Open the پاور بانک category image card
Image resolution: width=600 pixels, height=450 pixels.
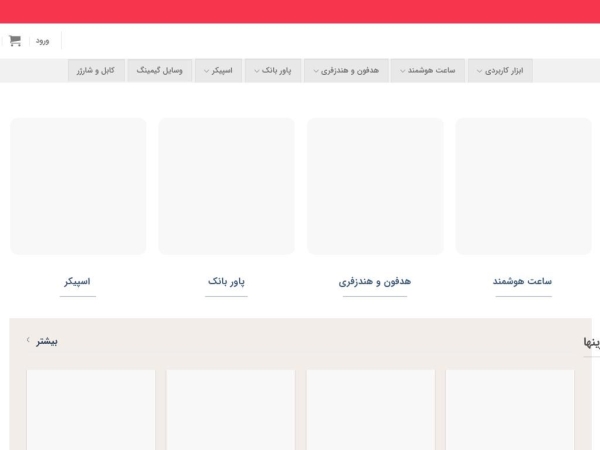(227, 186)
